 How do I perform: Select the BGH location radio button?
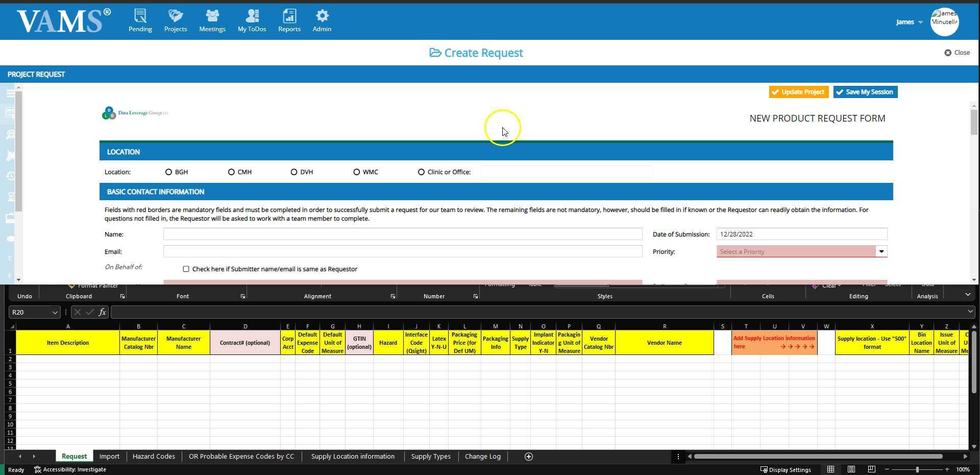(168, 172)
